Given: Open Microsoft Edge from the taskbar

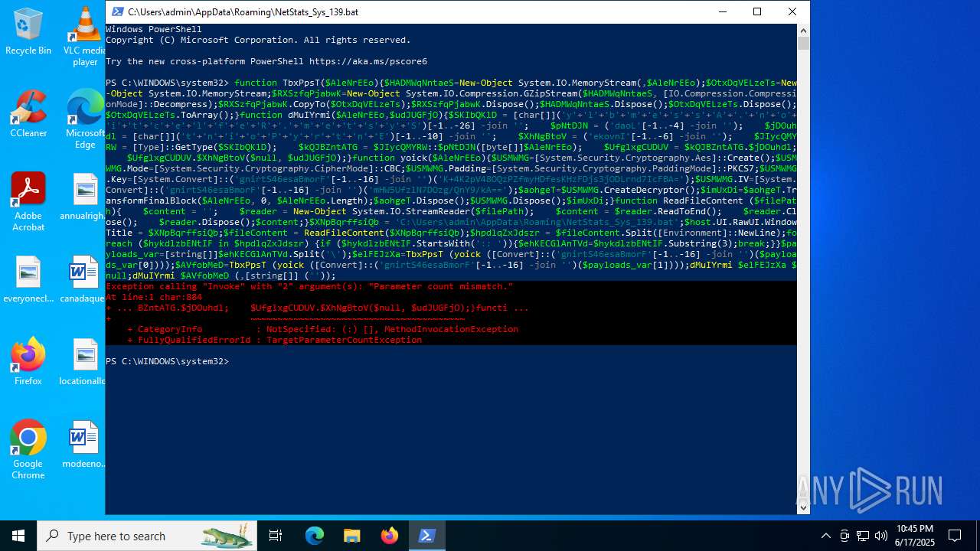Looking at the screenshot, I should [315, 536].
